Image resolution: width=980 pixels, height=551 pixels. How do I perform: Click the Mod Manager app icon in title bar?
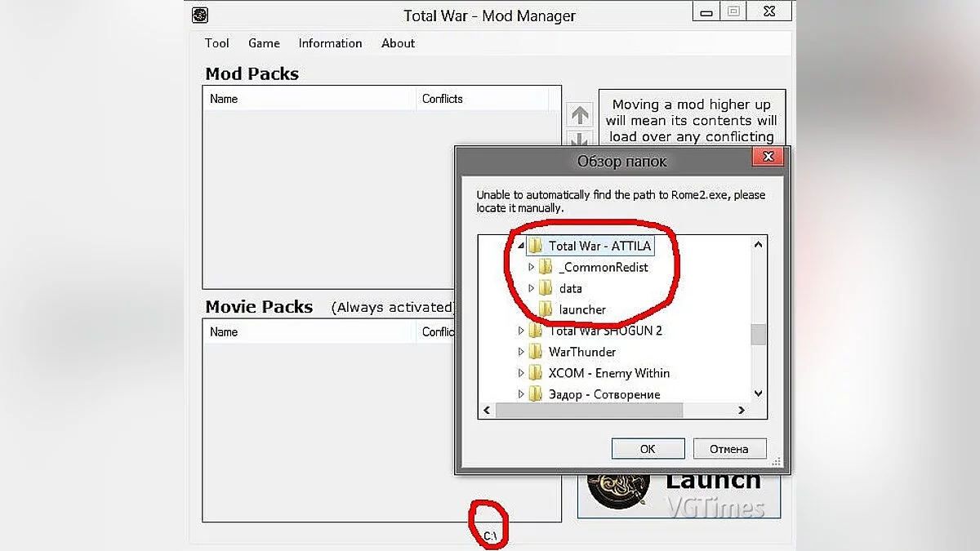pyautogui.click(x=199, y=16)
